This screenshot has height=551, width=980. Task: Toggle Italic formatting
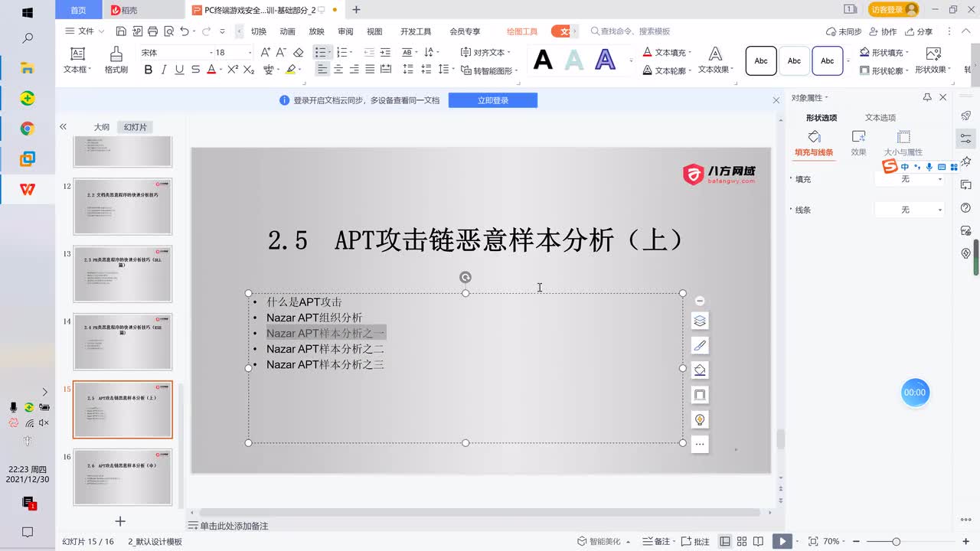[164, 69]
